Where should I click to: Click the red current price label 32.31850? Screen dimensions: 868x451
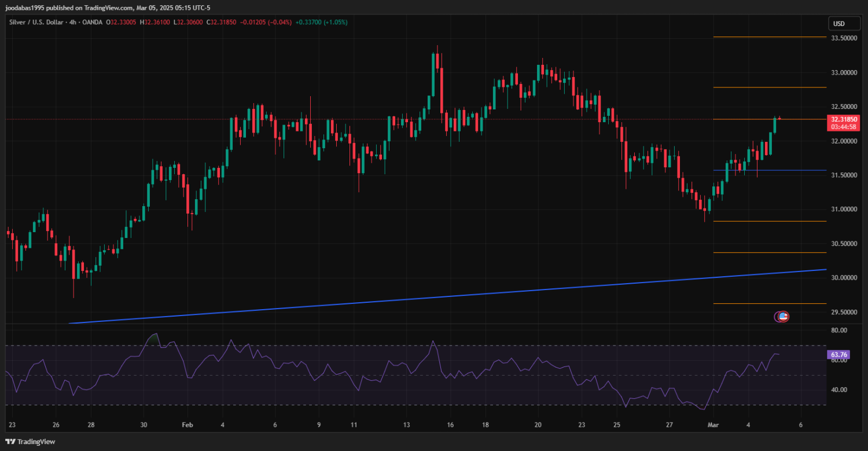tap(843, 119)
